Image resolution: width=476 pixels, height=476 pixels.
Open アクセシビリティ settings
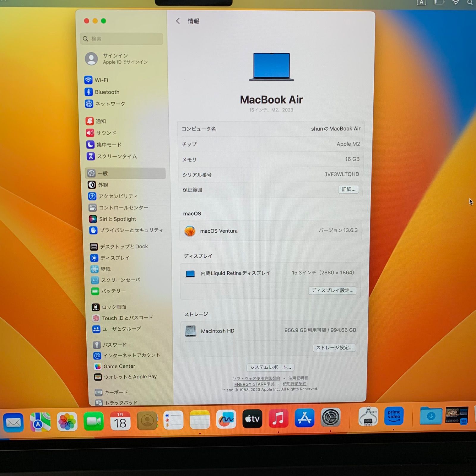113,196
